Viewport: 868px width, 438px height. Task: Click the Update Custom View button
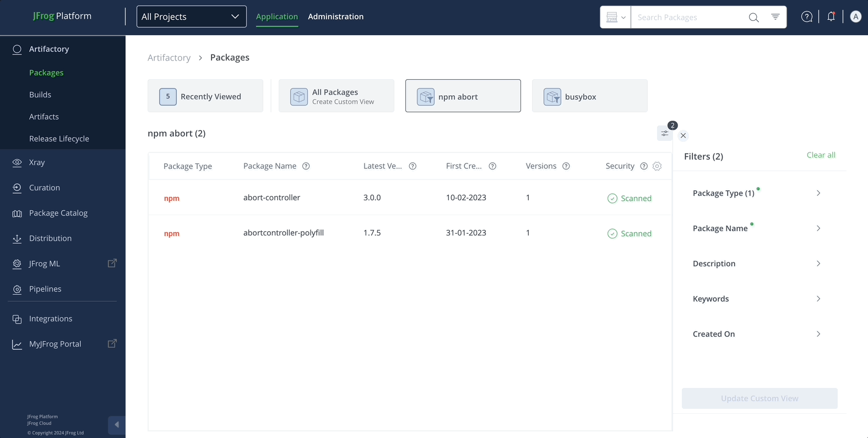point(759,398)
